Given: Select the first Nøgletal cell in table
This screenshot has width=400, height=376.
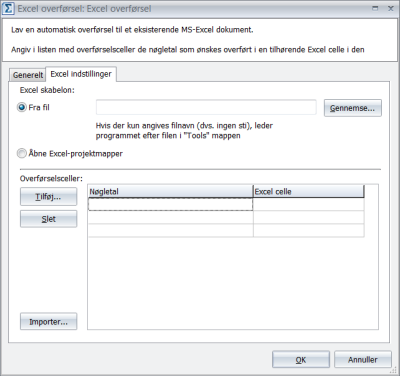Looking at the screenshot, I should tap(171, 204).
